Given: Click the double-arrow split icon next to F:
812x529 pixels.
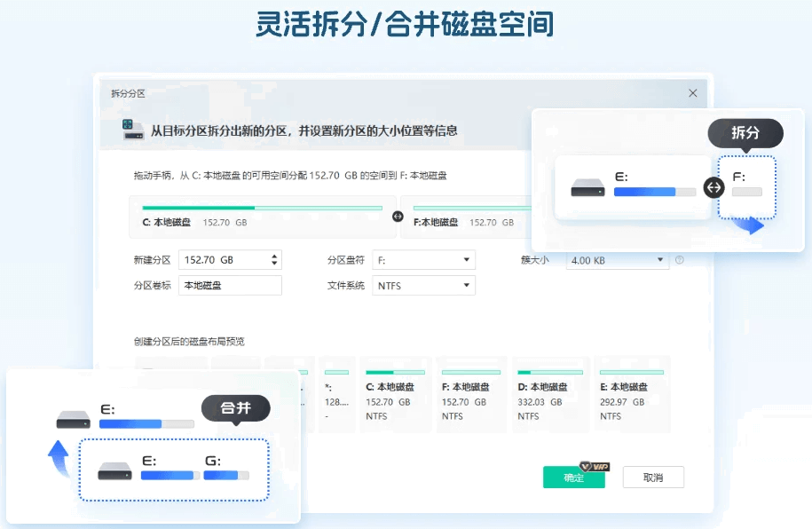Looking at the screenshot, I should (x=712, y=186).
